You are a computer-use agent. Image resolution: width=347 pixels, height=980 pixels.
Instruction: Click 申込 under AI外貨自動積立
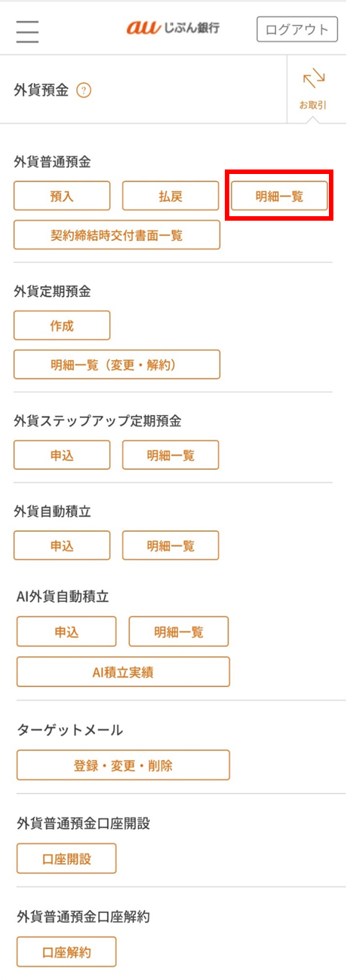66,631
